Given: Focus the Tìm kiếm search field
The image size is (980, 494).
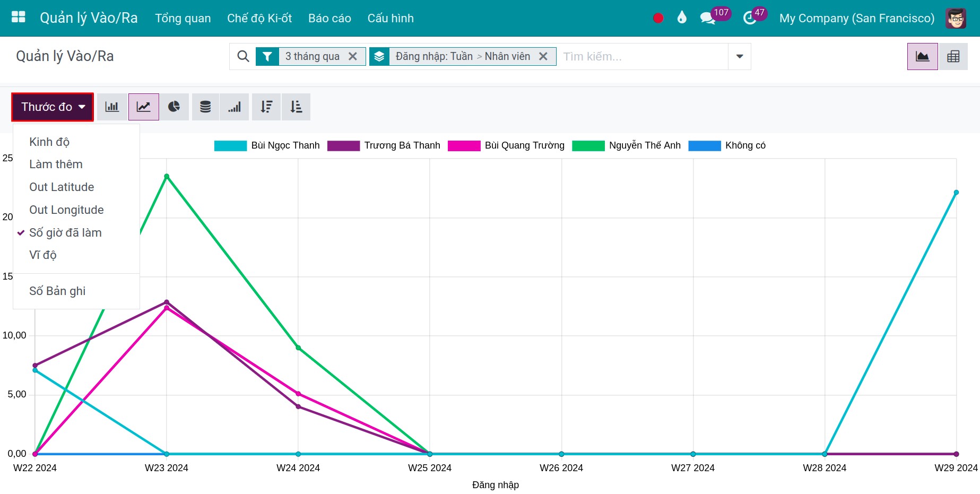Looking at the screenshot, I should pos(643,56).
